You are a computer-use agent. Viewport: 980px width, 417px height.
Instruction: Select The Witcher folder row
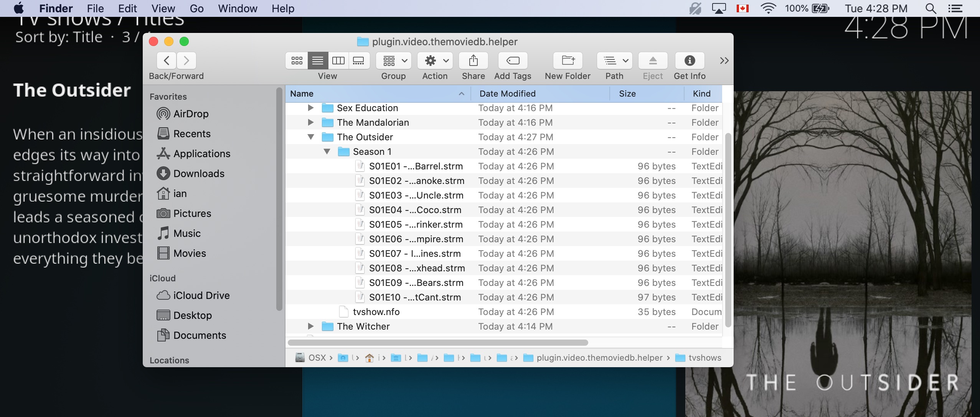tap(504, 327)
